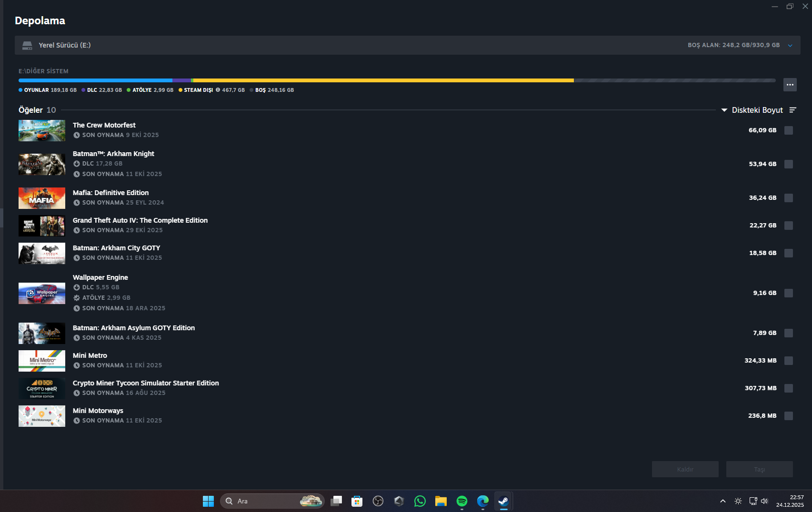
Task: Open OBS Studio from the taskbar
Action: coord(378,501)
